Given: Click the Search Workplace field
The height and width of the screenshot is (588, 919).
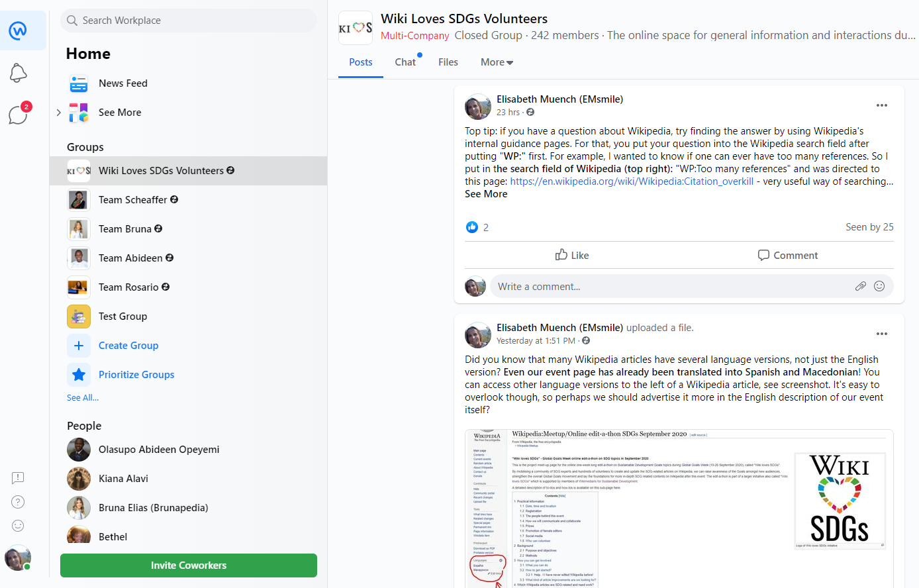Looking at the screenshot, I should tap(189, 21).
